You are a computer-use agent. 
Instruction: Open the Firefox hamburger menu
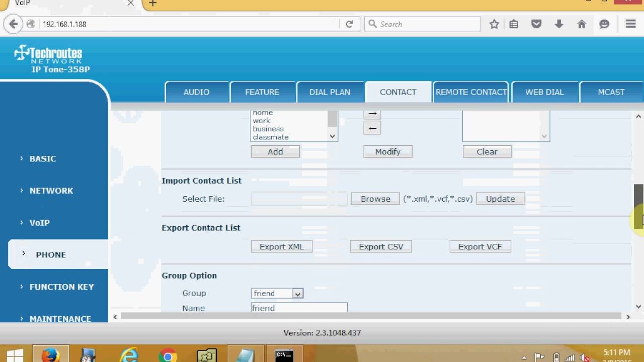click(x=630, y=24)
